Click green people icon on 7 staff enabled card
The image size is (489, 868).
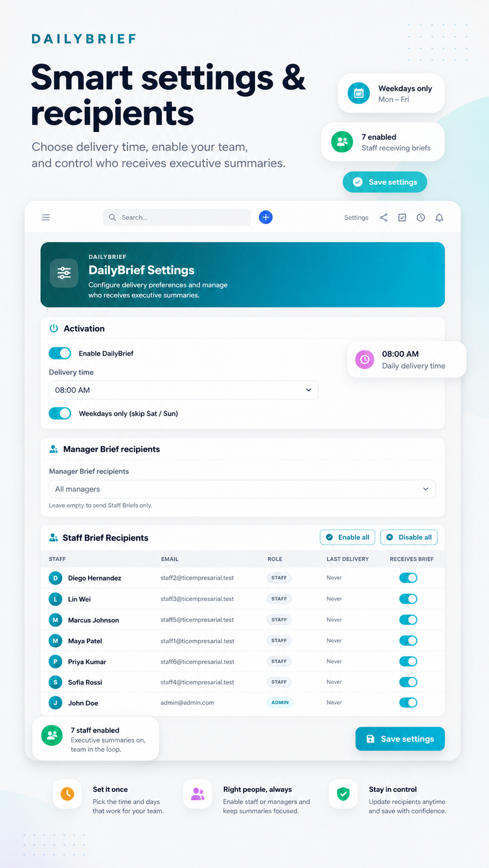[x=52, y=735]
